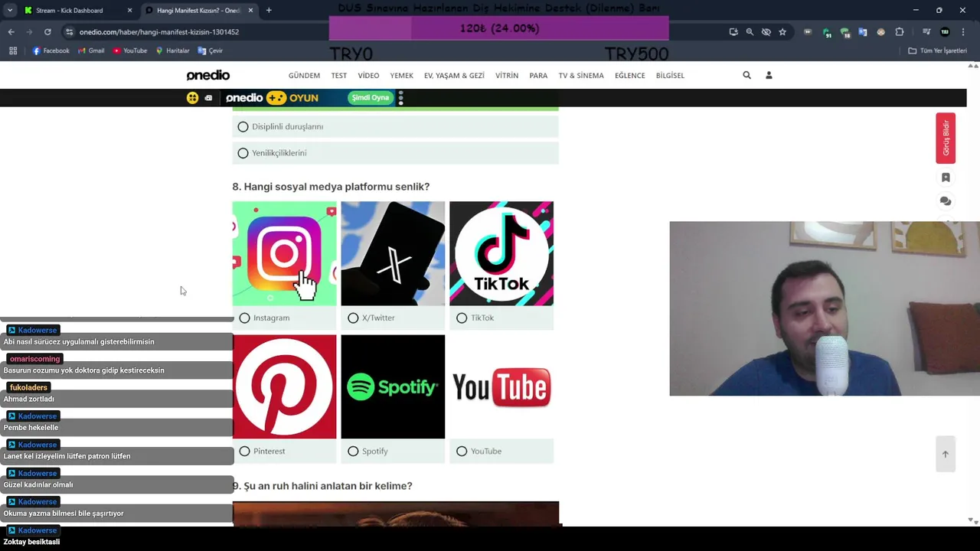The height and width of the screenshot is (551, 980).
Task: Click the scroll-to-top arrow button
Action: (945, 455)
